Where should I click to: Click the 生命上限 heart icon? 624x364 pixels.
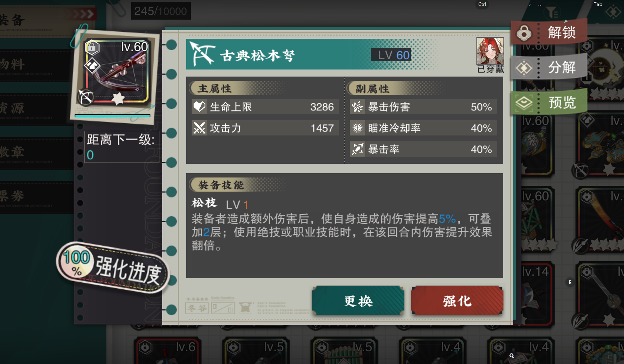point(199,106)
